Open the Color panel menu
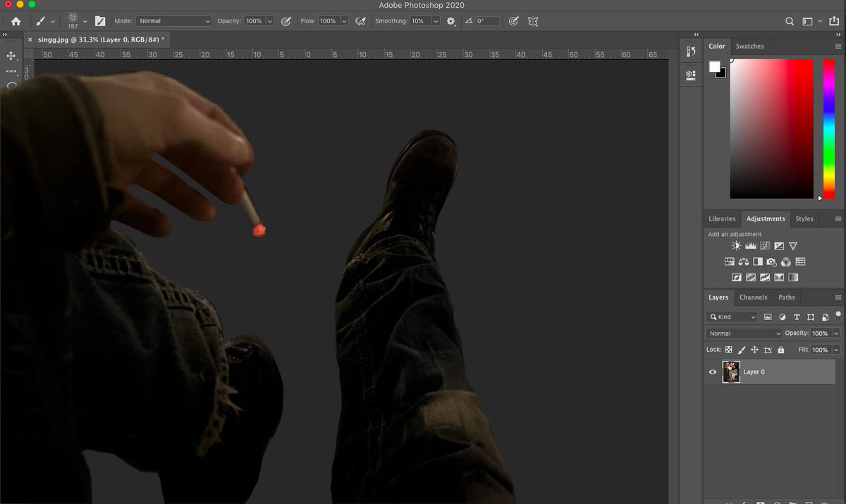 838,47
